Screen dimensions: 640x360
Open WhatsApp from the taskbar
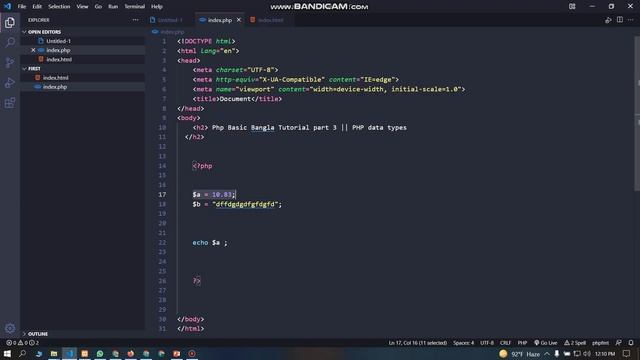click(100, 353)
